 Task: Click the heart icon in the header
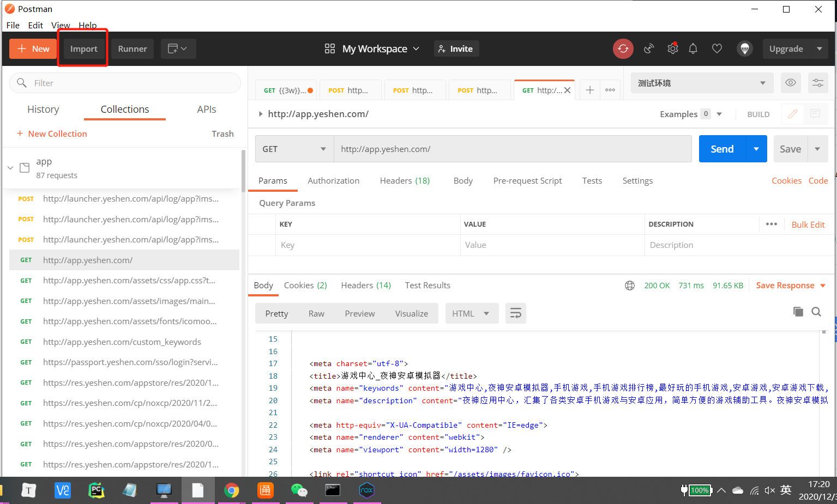(717, 48)
